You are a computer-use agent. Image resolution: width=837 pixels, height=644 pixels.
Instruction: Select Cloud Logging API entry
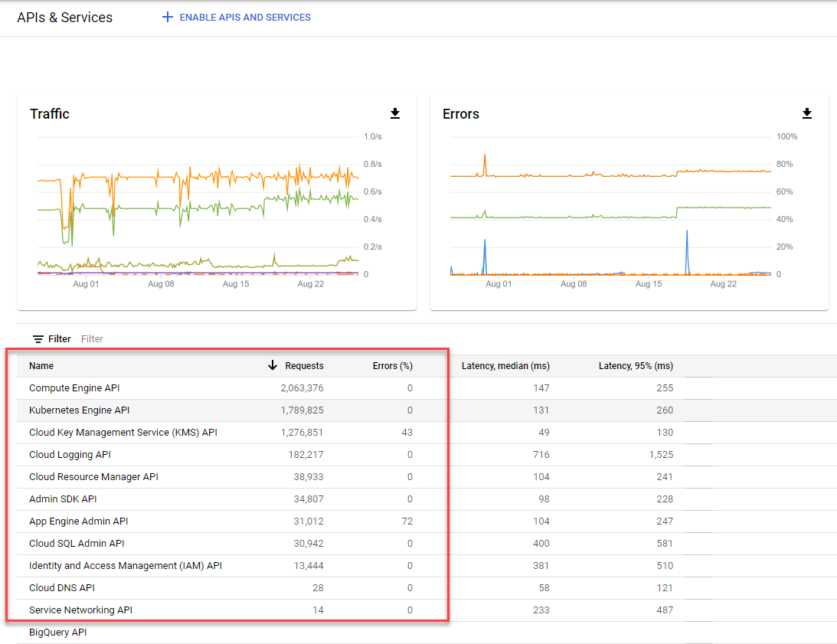coord(70,455)
